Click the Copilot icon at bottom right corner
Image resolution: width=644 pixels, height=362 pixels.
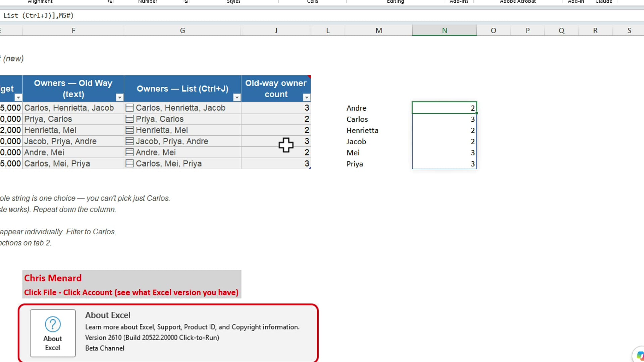click(x=639, y=355)
